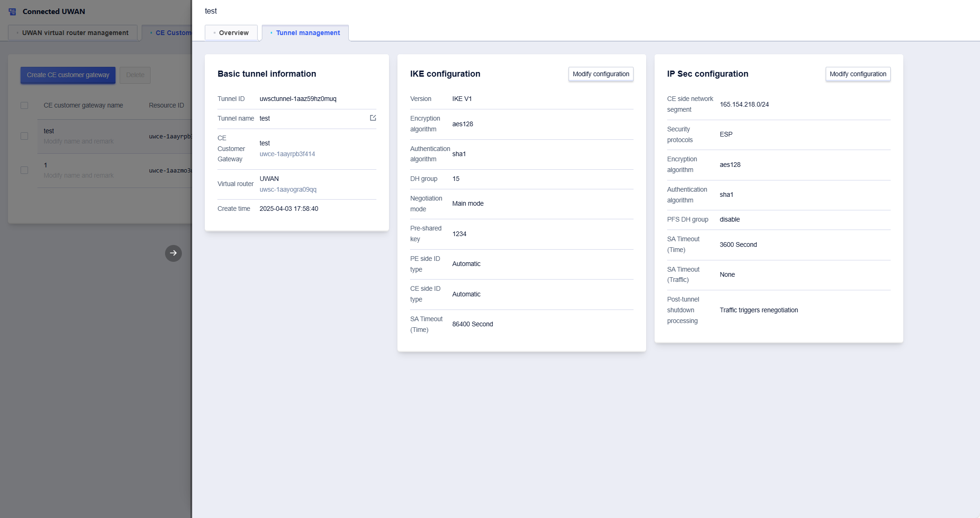
Task: Click the UWAN virtual router name
Action: point(269,179)
